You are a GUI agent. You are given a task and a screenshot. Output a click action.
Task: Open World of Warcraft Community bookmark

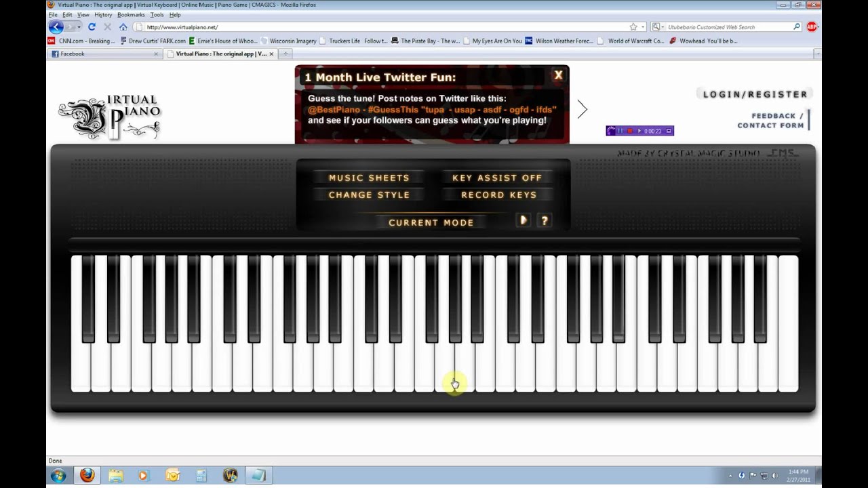pos(631,41)
